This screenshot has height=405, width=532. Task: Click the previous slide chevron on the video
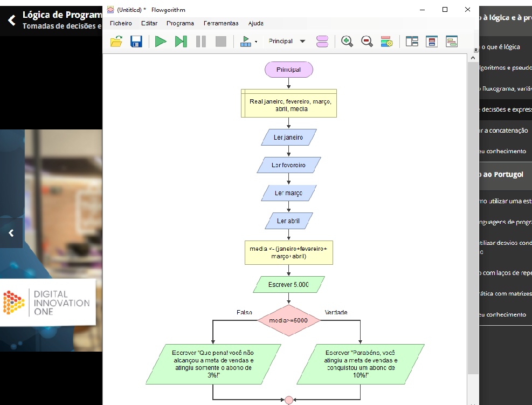(x=11, y=233)
